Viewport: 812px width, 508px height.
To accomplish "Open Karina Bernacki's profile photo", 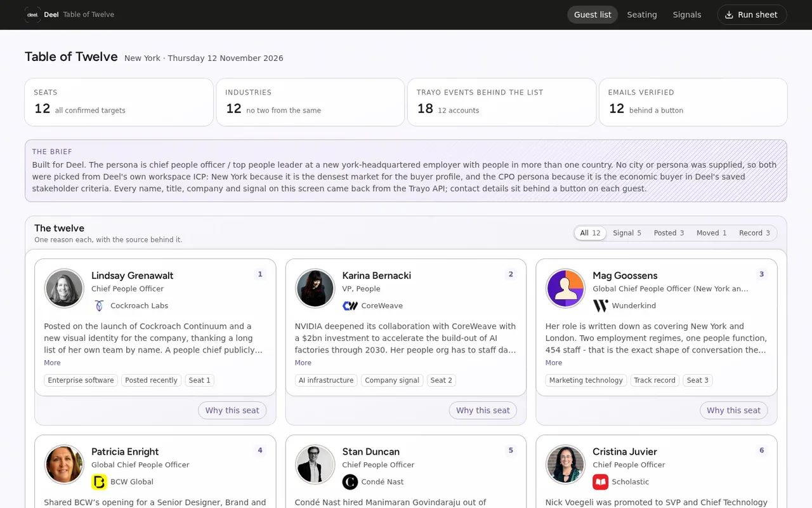I will [315, 288].
